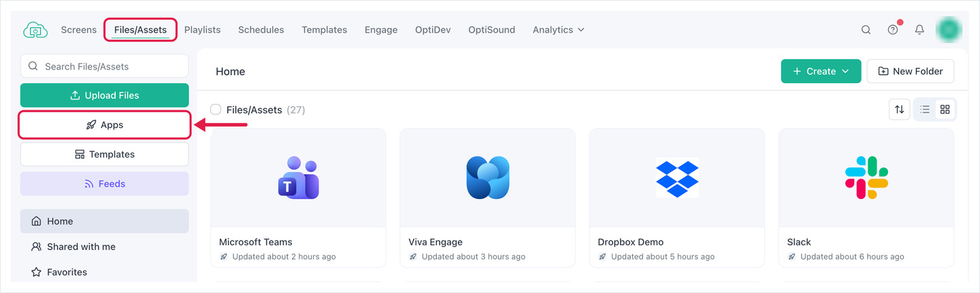Open the search magnifier in top bar
This screenshot has height=293, width=980.
point(866,30)
